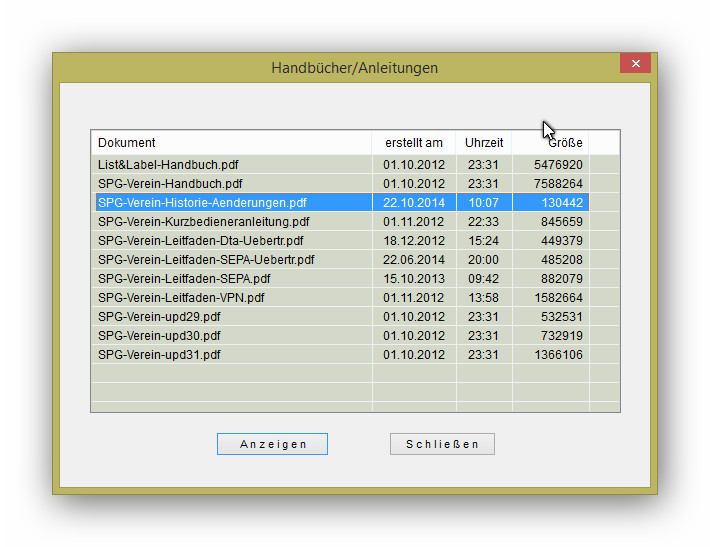The width and height of the screenshot is (710, 547).
Task: Pick SPG-Verein-upd31.pdf from the list
Action: click(159, 355)
